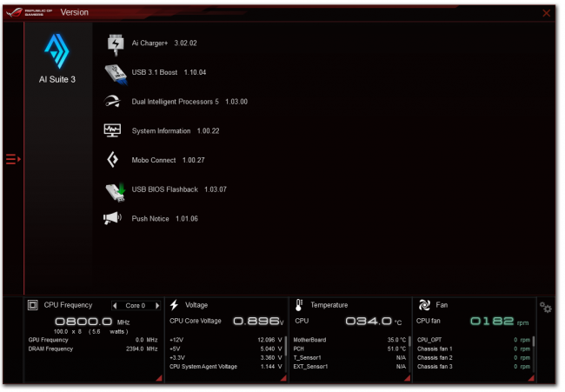The width and height of the screenshot is (565, 392).
Task: Click the Voltage panel scrollbar
Action: tap(286, 346)
